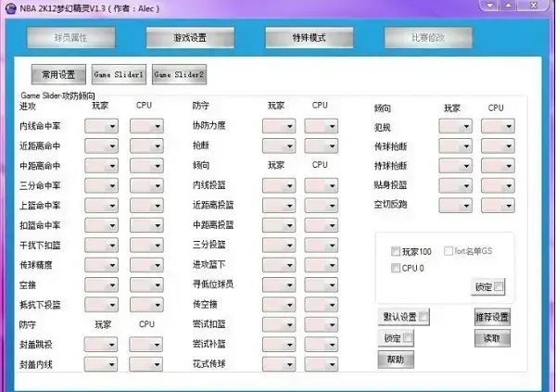556x392 pixels.
Task: Expand 中距离投篮 玩家 dropdown
Action: click(x=279, y=225)
